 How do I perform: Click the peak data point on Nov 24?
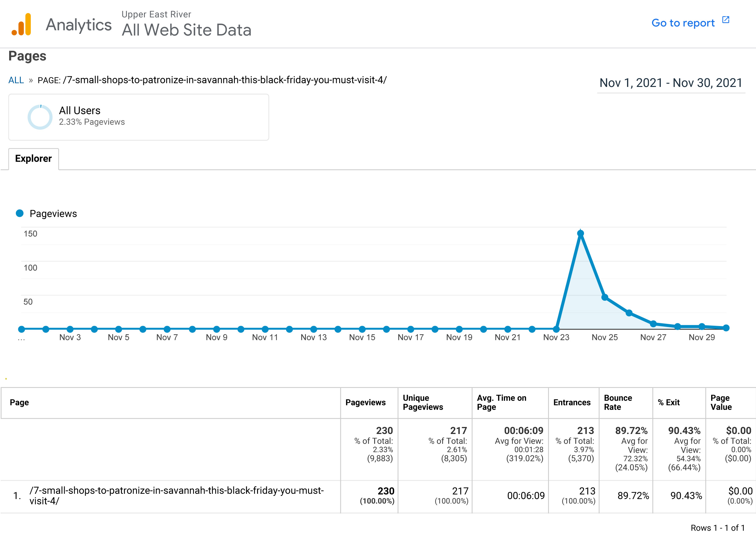pyautogui.click(x=580, y=234)
